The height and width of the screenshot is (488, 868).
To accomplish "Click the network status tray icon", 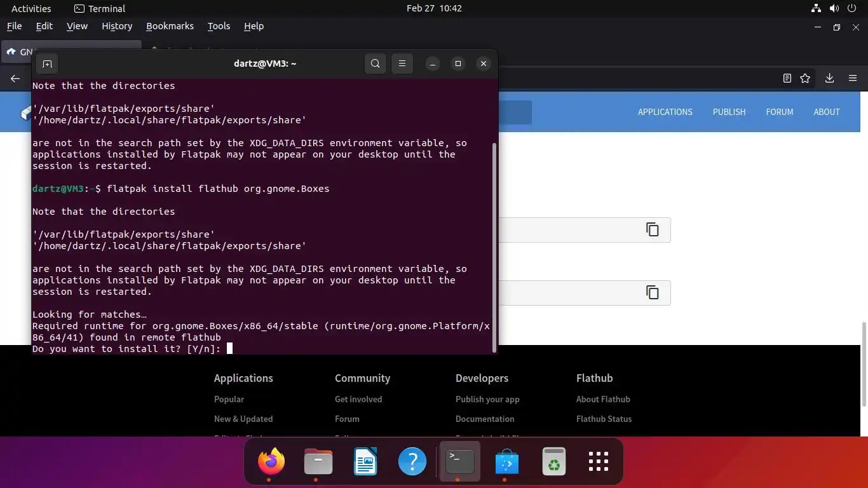I will click(817, 8).
